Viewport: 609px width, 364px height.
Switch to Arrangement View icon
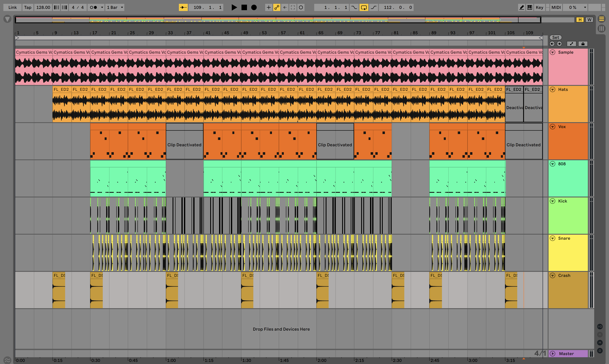601,19
